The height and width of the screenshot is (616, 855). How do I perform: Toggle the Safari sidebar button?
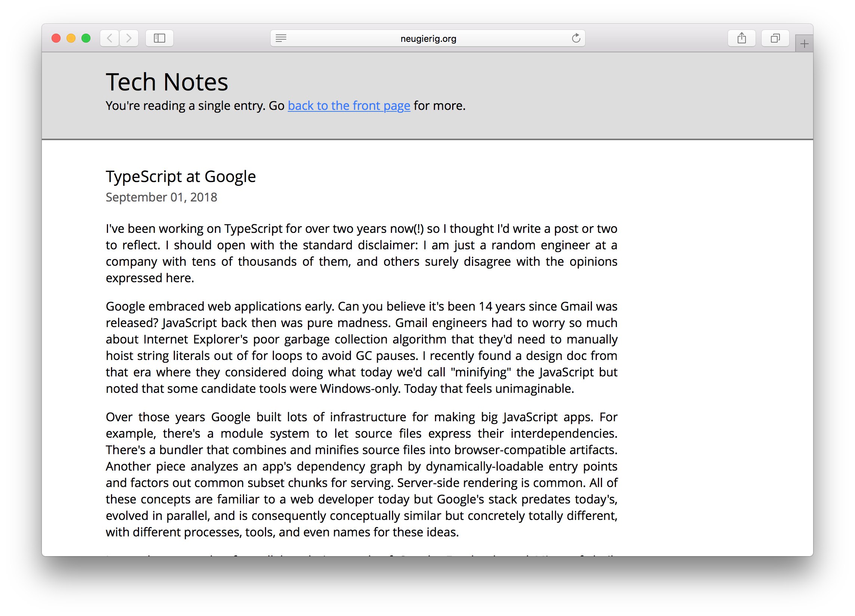tap(160, 38)
